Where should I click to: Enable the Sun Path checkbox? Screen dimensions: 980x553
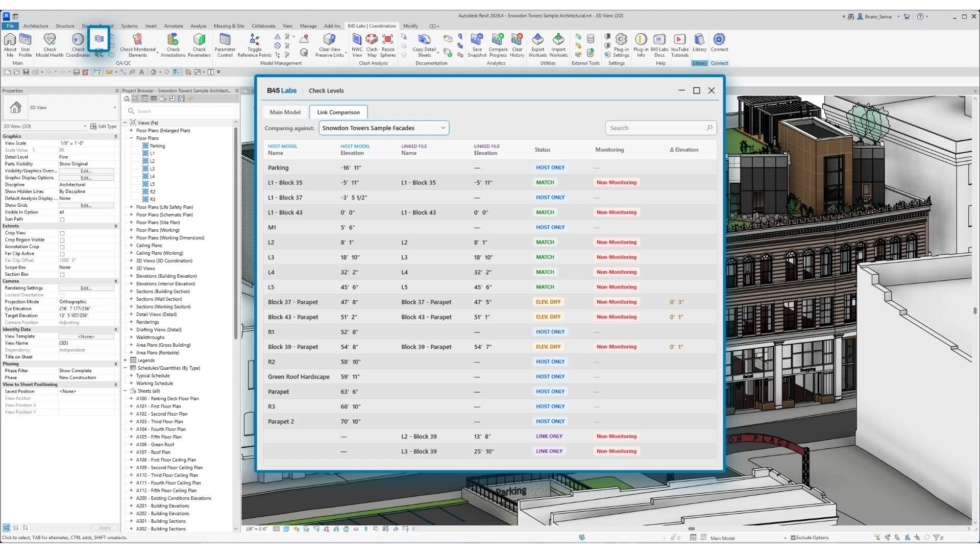[62, 220]
